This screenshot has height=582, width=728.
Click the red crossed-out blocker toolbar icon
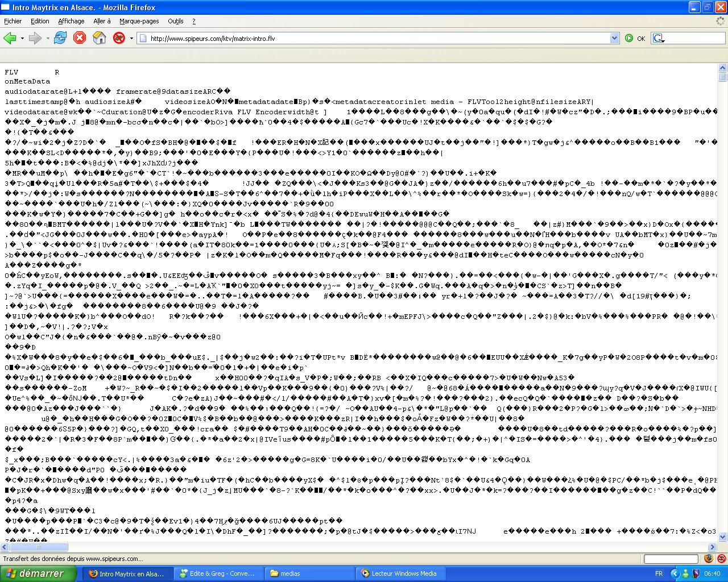119,38
